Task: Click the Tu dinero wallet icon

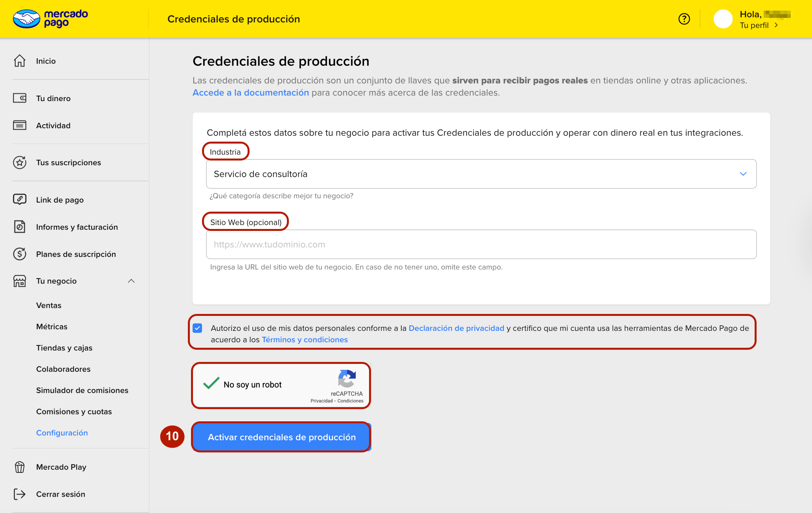Action: [20, 98]
